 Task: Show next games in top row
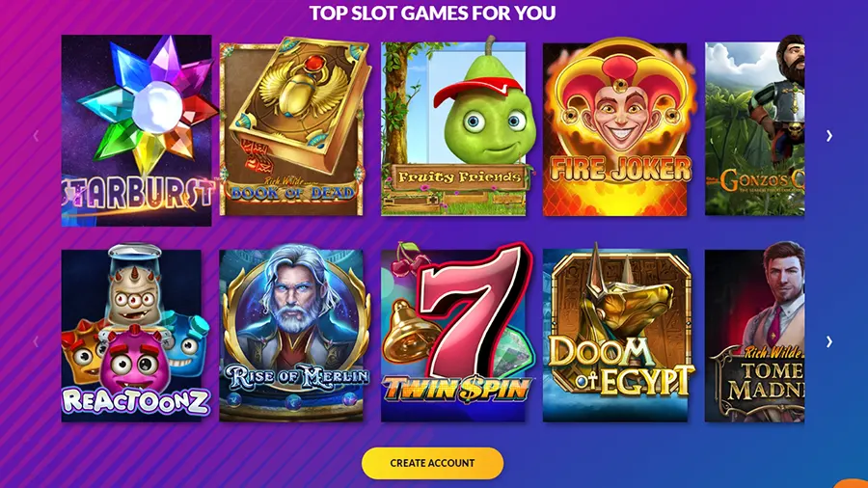[x=828, y=136]
